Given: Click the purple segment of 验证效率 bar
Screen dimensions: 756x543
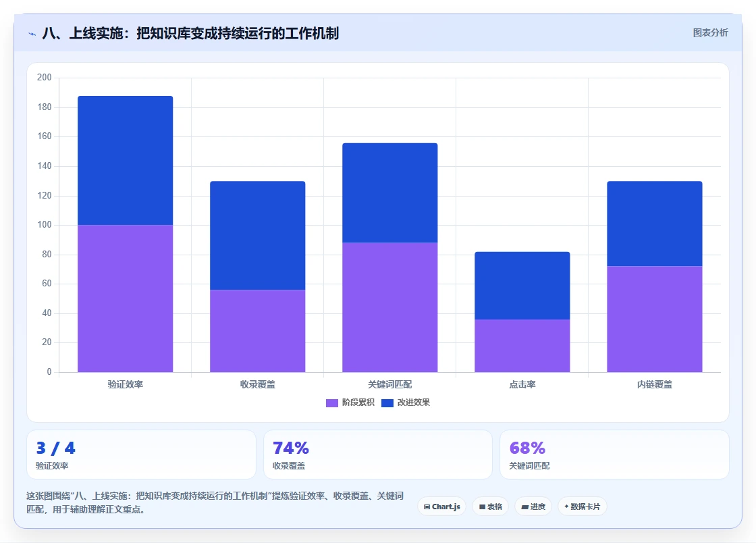Looking at the screenshot, I should coord(126,299).
